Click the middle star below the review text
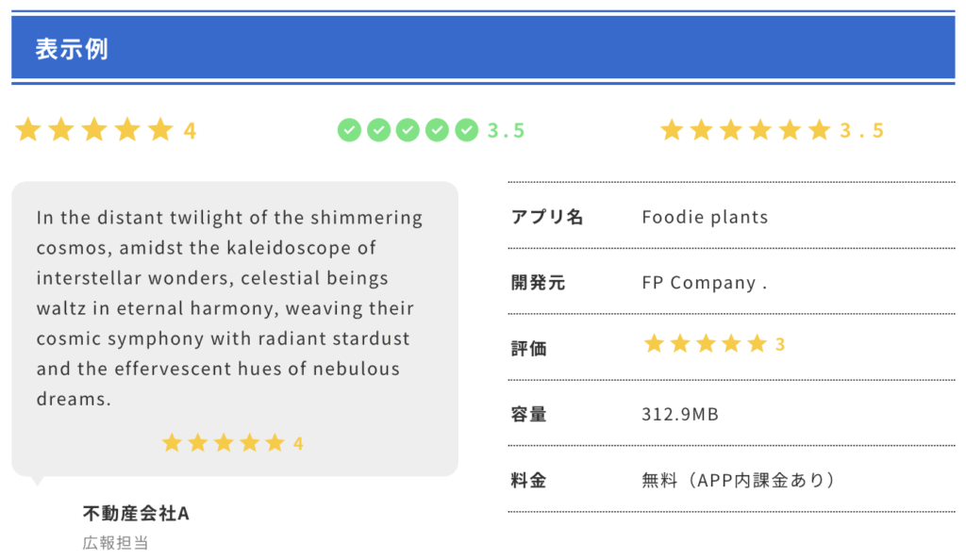 click(x=224, y=442)
